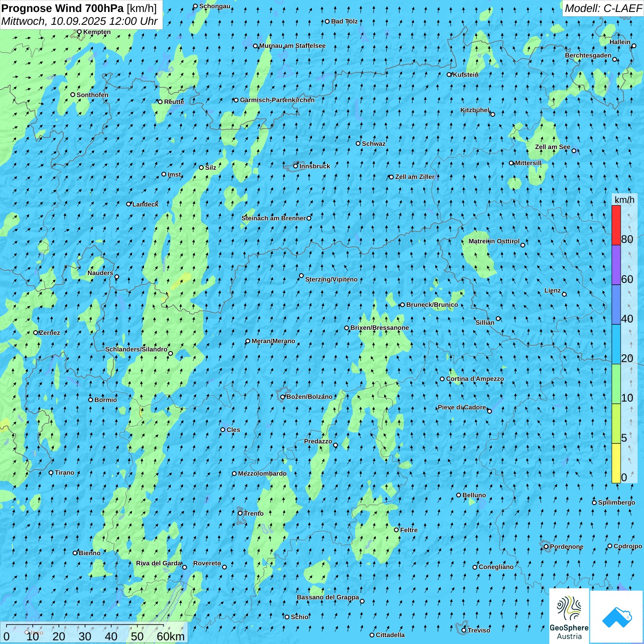
Task: Click the Brixen/Bressanone label
Action: coord(379,328)
